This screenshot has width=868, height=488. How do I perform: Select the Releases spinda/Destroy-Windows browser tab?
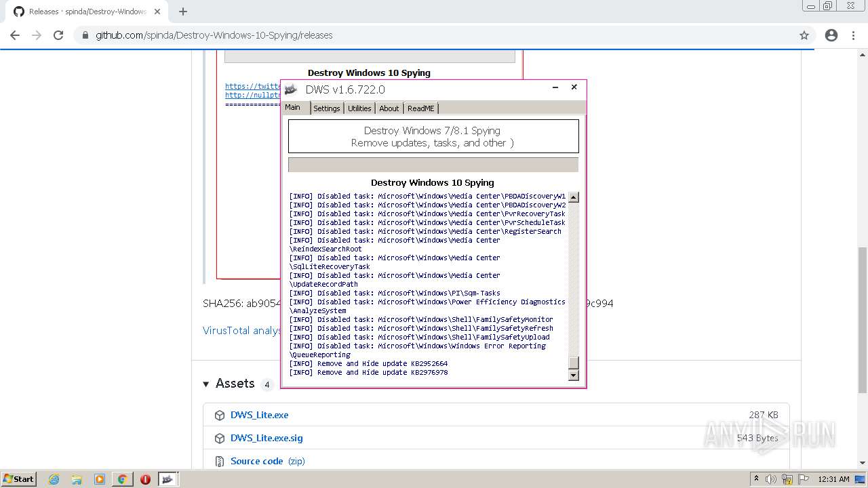(x=87, y=12)
